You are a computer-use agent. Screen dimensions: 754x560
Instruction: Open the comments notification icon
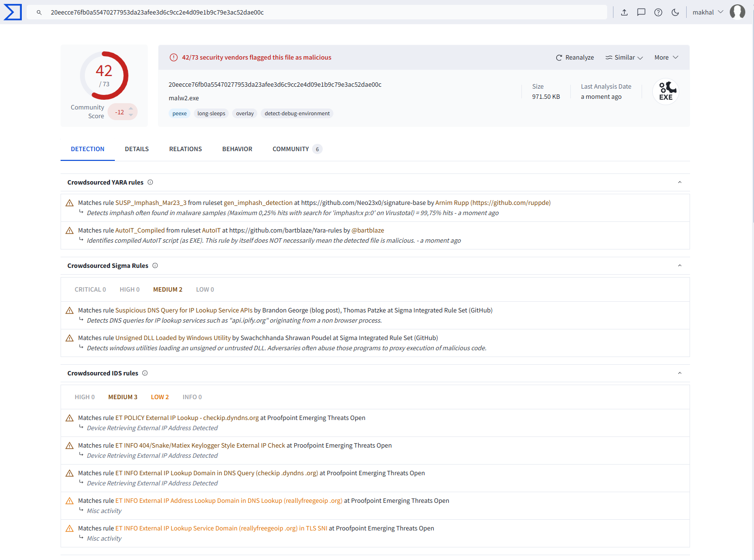click(x=641, y=13)
